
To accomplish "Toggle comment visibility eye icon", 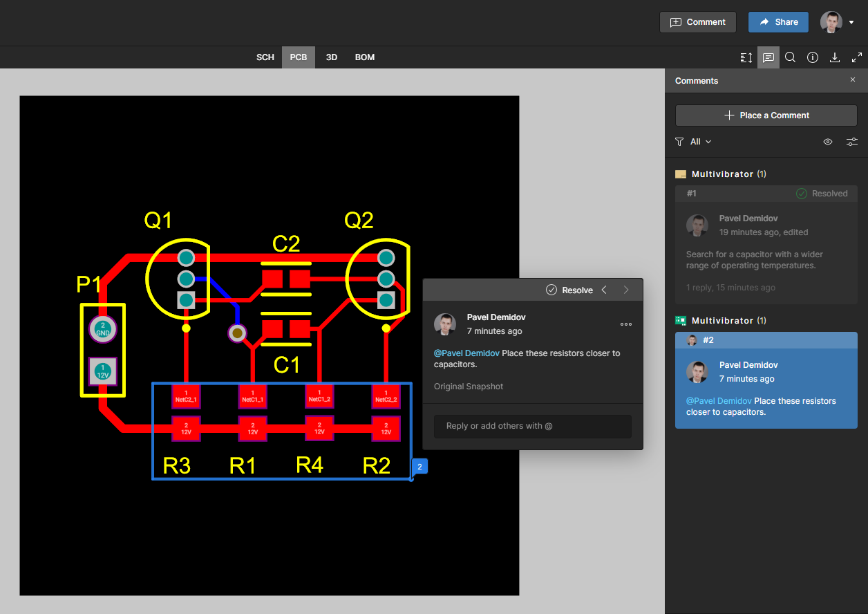I will 828,142.
